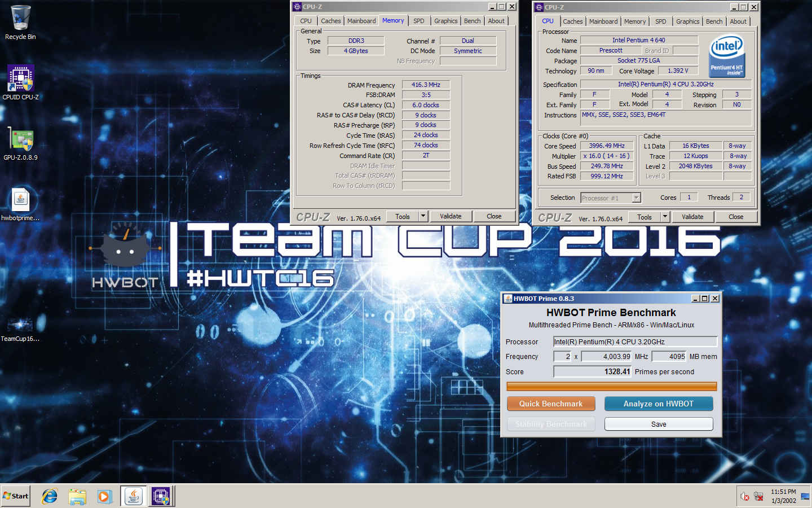Click the network disconnected tray icon

(x=758, y=497)
